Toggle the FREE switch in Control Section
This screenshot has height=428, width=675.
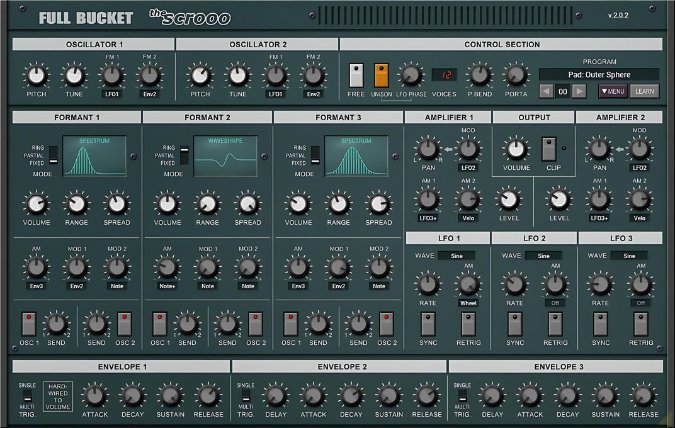(x=356, y=75)
